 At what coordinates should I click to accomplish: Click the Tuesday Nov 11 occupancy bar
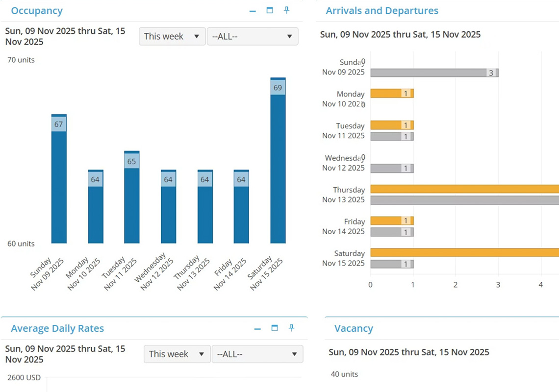tap(131, 196)
